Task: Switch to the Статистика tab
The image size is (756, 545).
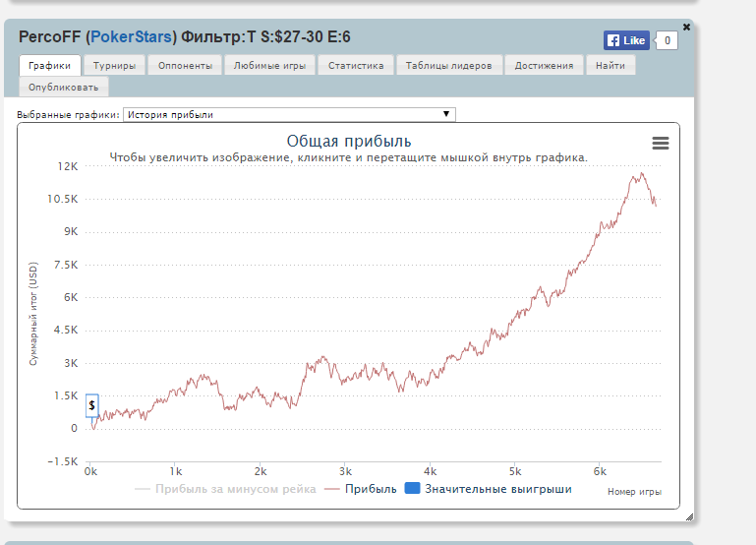Action: click(x=356, y=66)
